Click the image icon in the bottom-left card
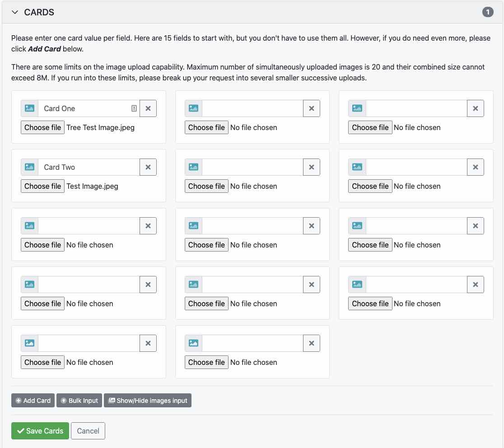The image size is (504, 448). click(29, 343)
